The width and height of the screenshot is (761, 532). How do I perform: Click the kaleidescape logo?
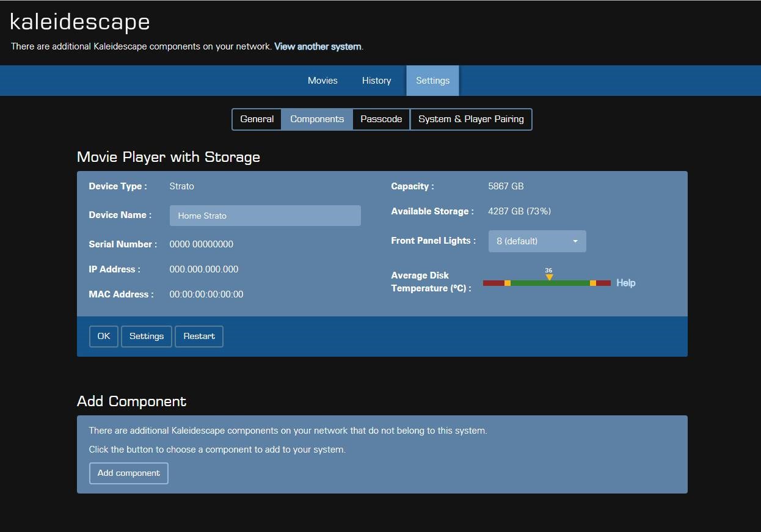pyautogui.click(x=80, y=22)
